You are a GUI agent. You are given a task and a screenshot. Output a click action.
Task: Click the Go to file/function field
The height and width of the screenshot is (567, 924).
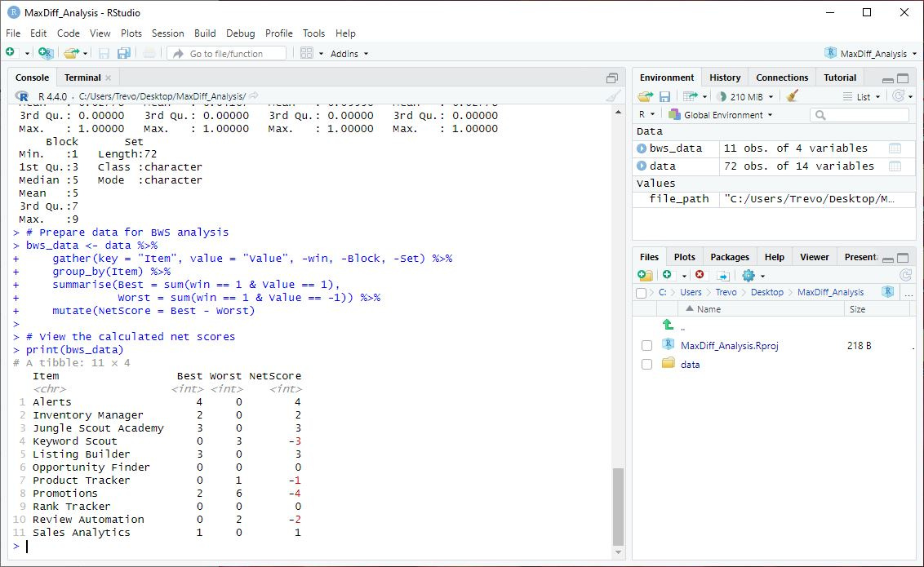point(227,54)
